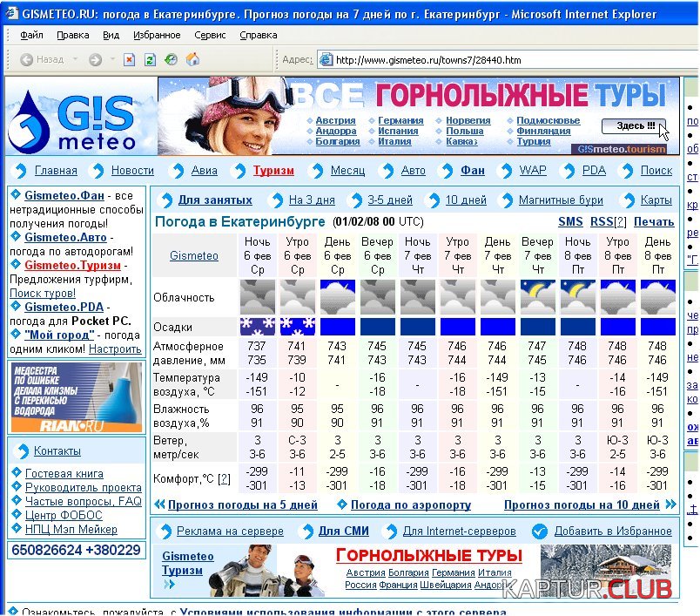Open the Месяц navigation link
Viewport: 700px width, 616px height.
pos(347,171)
